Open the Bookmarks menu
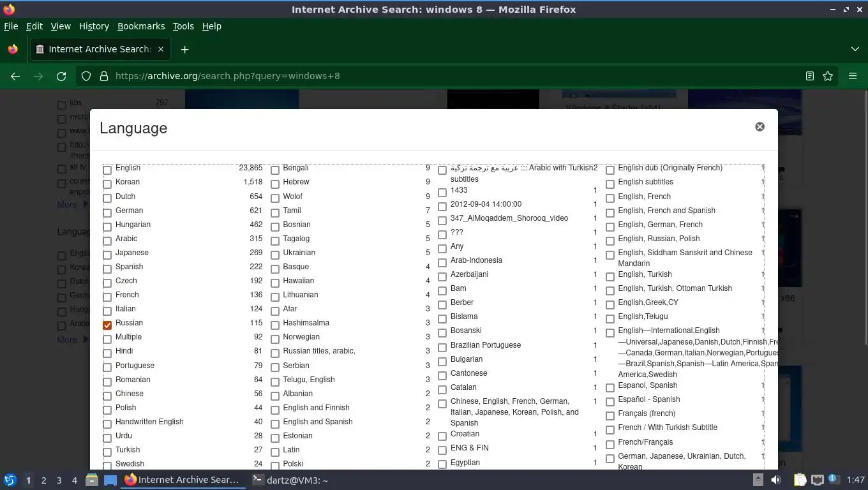 coord(141,26)
